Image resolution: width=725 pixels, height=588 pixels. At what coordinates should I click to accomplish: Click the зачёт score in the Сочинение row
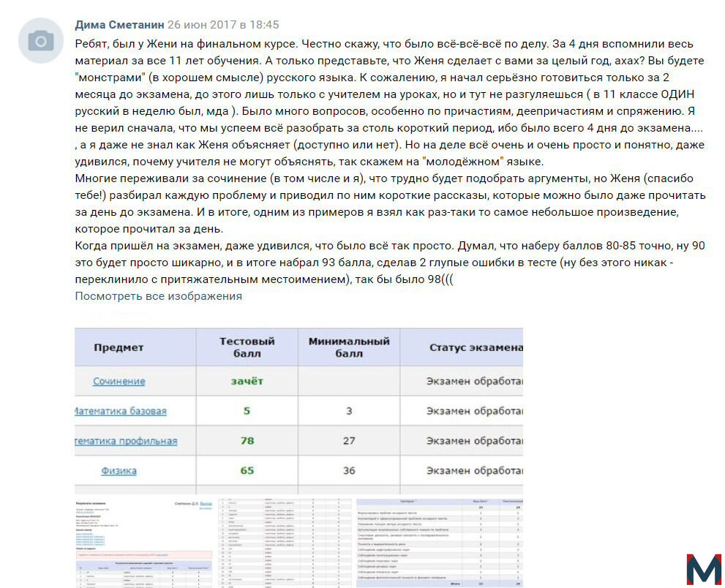tap(247, 381)
